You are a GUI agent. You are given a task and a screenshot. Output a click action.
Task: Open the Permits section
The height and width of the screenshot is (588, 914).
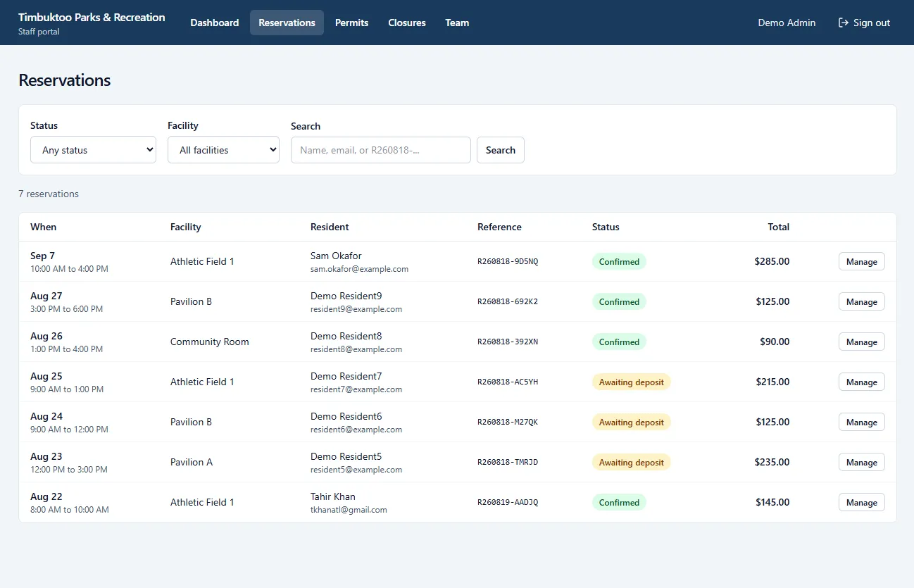click(352, 23)
